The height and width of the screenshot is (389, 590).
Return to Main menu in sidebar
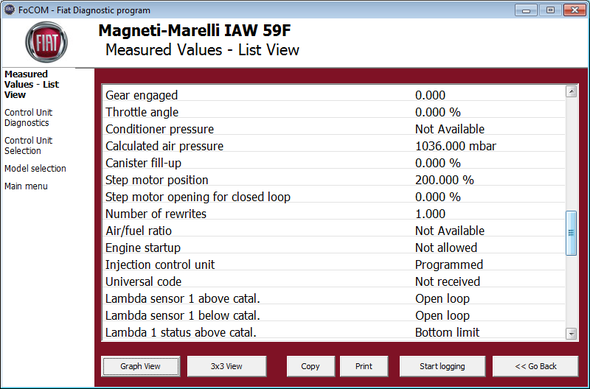point(26,186)
